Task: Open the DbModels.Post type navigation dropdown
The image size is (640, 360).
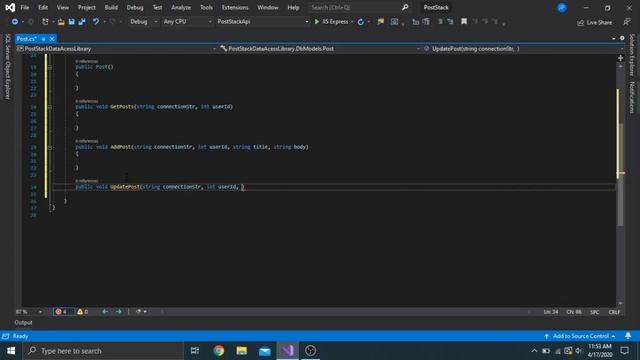Action: click(320, 49)
